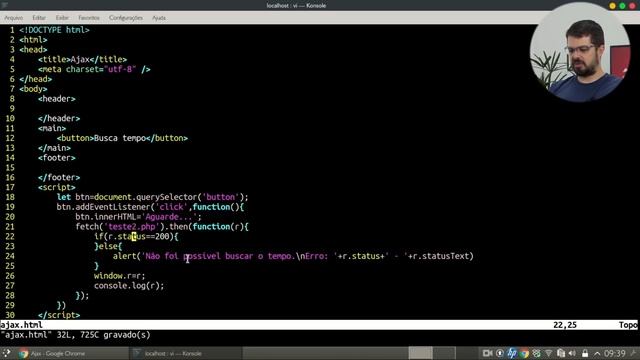
Task: Open the clipboard tray icon
Action: pos(561,353)
